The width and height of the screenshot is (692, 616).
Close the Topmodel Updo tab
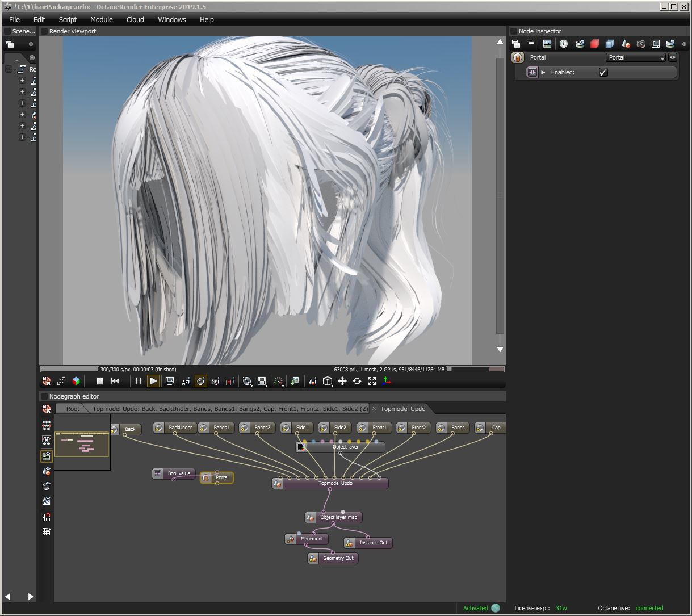click(374, 409)
